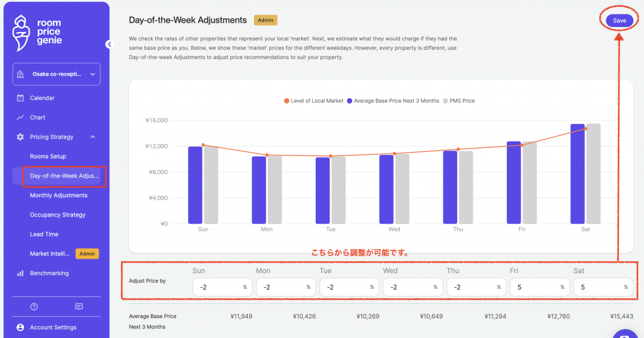Toggle Average Base Price Next 3 Months legend

point(394,101)
